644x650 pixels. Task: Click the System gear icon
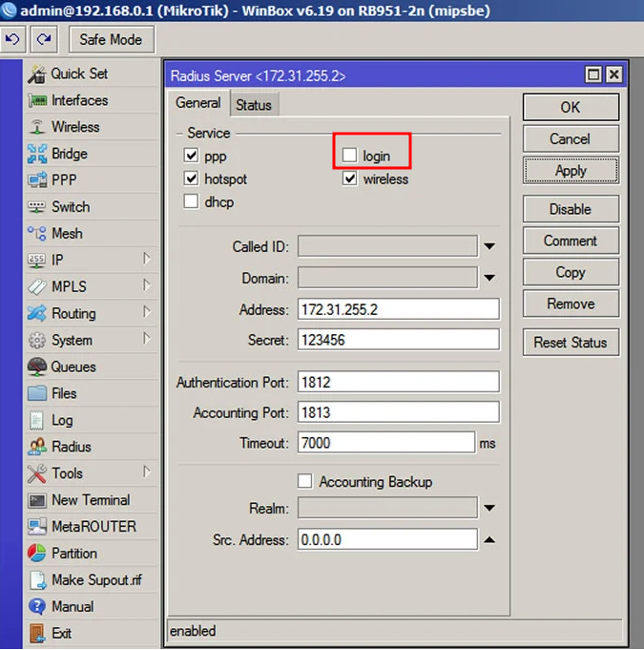pos(37,341)
